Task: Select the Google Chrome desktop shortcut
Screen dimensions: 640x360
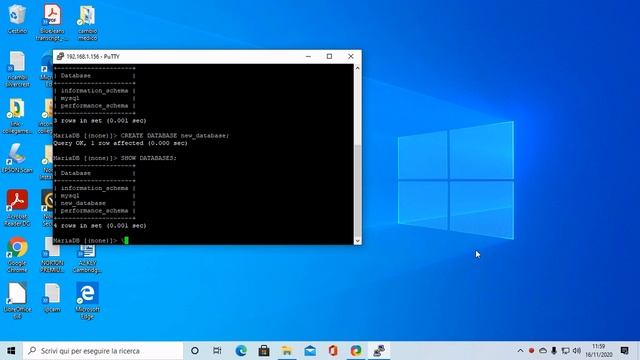Action: pyautogui.click(x=17, y=254)
